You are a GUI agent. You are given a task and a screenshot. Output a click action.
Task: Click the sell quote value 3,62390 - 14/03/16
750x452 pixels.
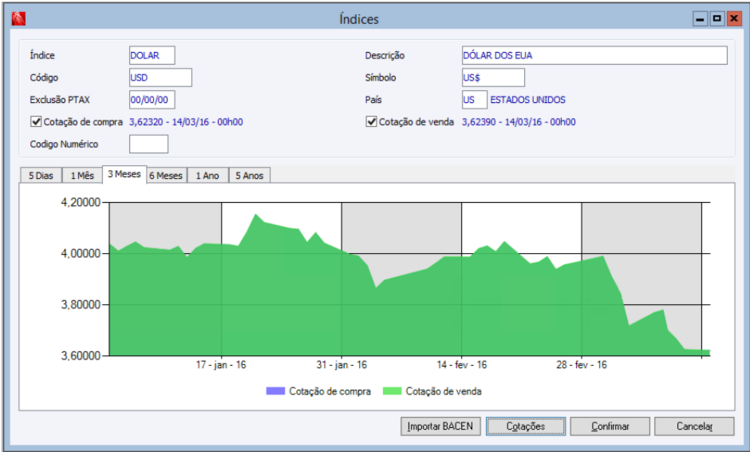[x=518, y=122]
